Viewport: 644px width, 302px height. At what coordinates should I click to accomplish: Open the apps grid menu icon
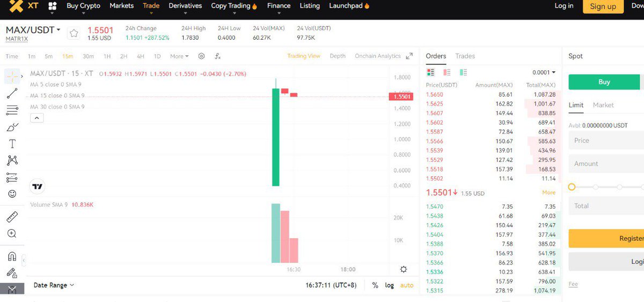click(53, 6)
